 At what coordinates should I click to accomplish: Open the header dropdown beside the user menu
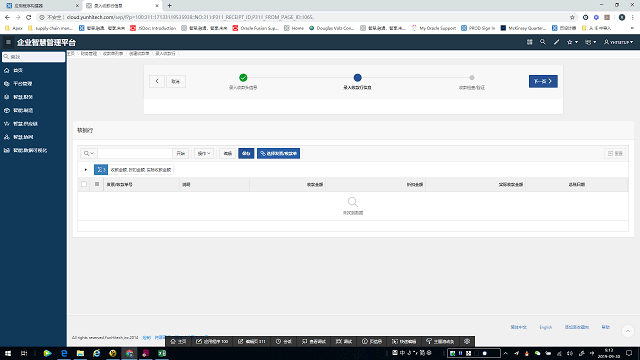(x=591, y=42)
